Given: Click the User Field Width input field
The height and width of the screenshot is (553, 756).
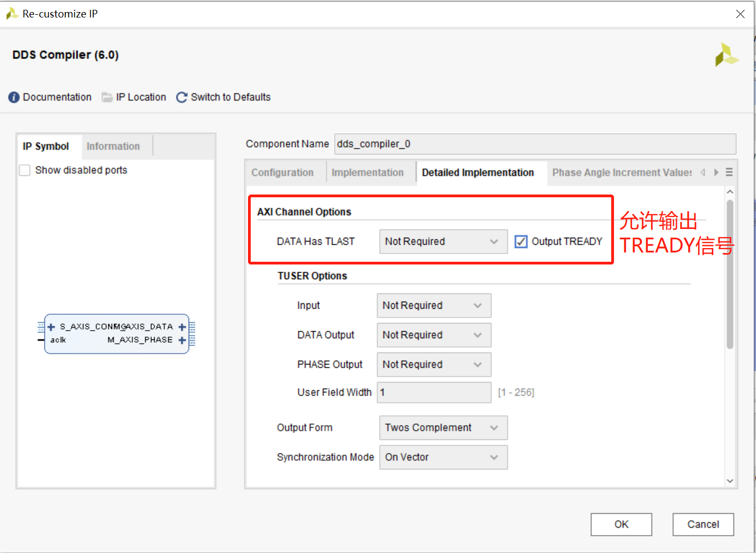Looking at the screenshot, I should point(434,392).
